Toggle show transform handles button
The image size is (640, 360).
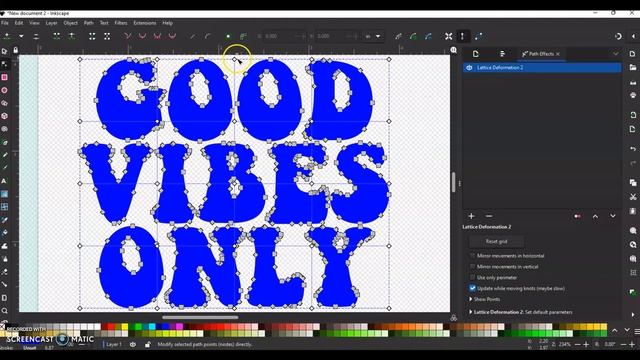click(x=449, y=36)
